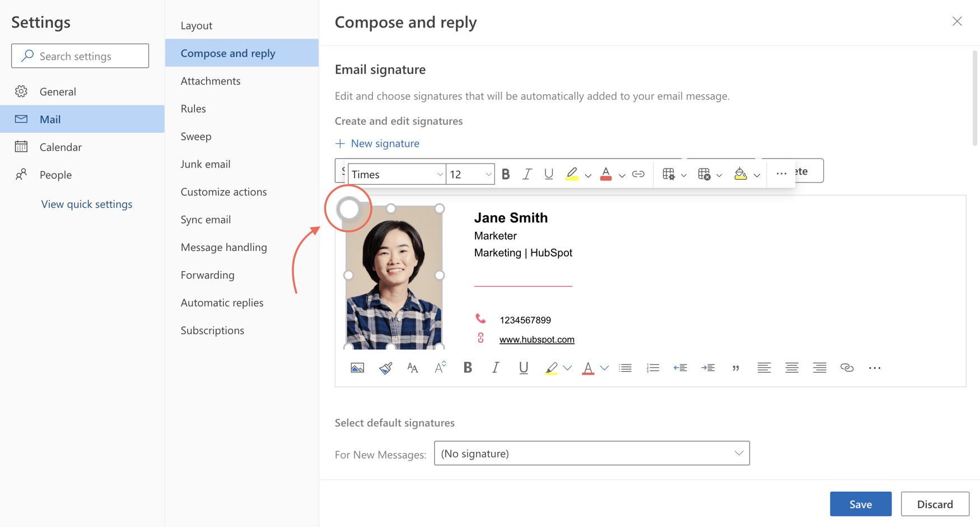Click font color icon in bottom toolbar

pos(588,368)
